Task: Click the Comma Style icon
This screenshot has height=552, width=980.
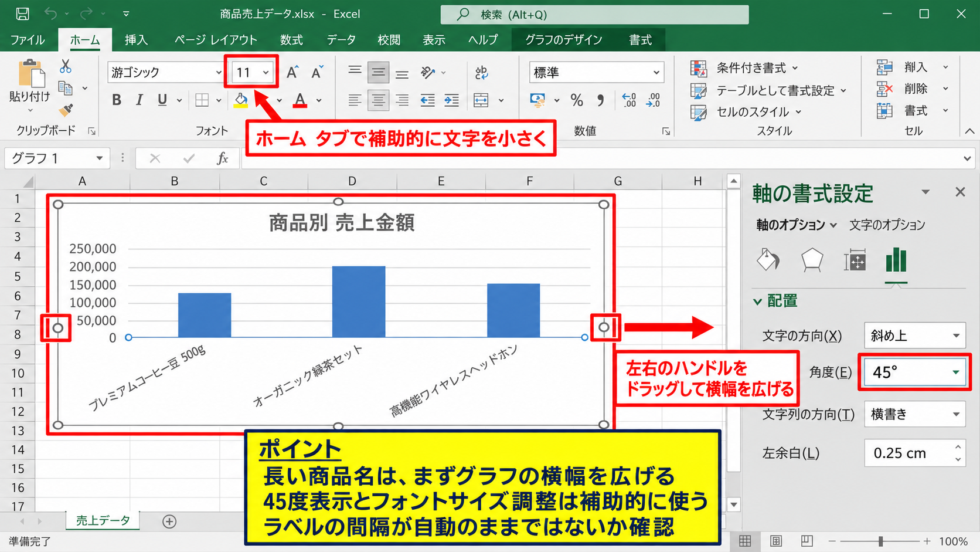Action: (601, 100)
